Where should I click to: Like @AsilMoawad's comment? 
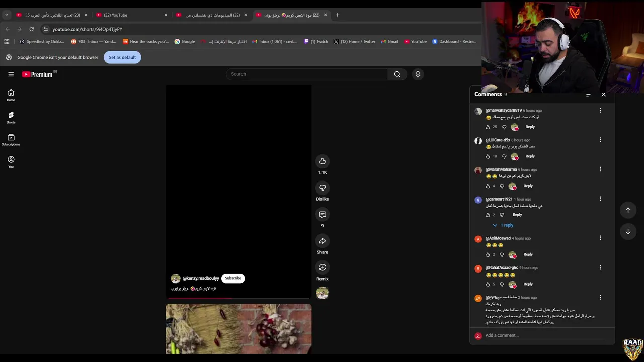point(488,255)
